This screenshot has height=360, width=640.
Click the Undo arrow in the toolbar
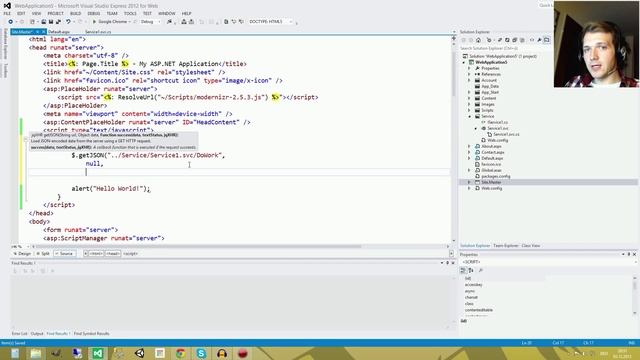click(x=68, y=22)
